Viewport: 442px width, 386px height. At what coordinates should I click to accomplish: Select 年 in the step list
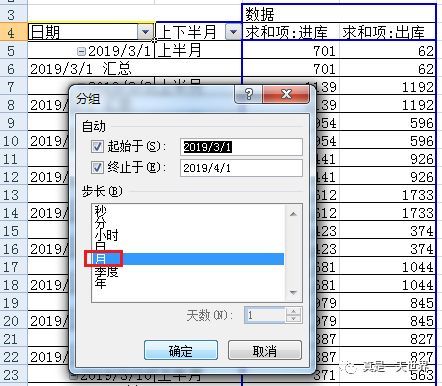[100, 283]
